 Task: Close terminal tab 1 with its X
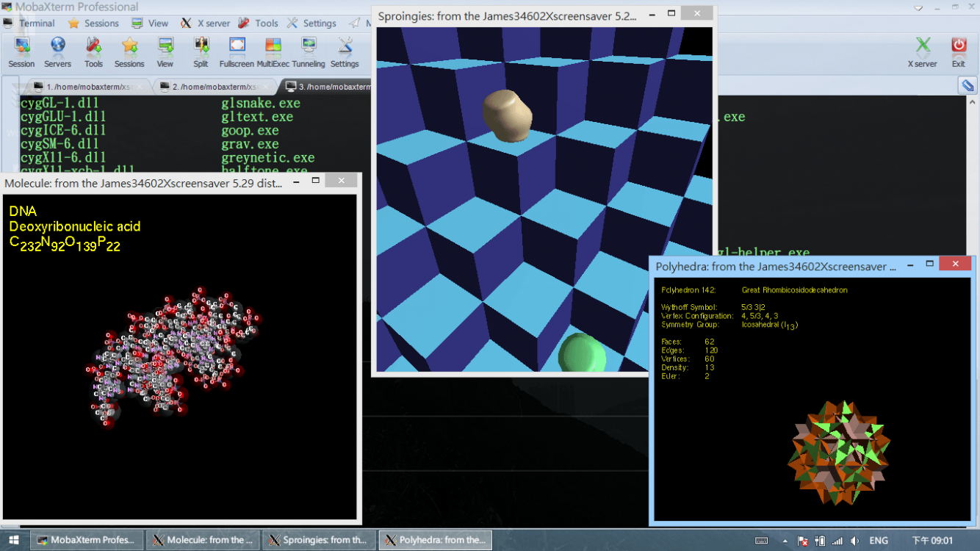pyautogui.click(x=139, y=87)
